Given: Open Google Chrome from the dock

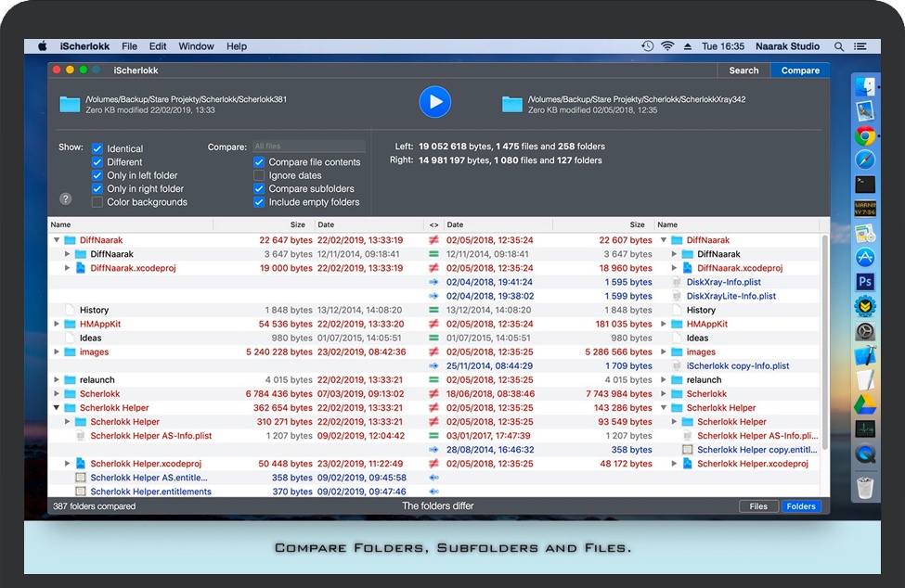Looking at the screenshot, I should pyautogui.click(x=865, y=136).
